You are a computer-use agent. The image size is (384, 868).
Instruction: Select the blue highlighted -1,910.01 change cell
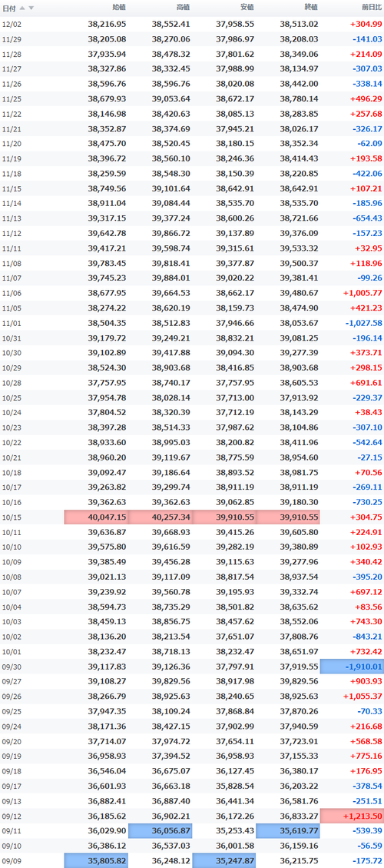pyautogui.click(x=352, y=667)
